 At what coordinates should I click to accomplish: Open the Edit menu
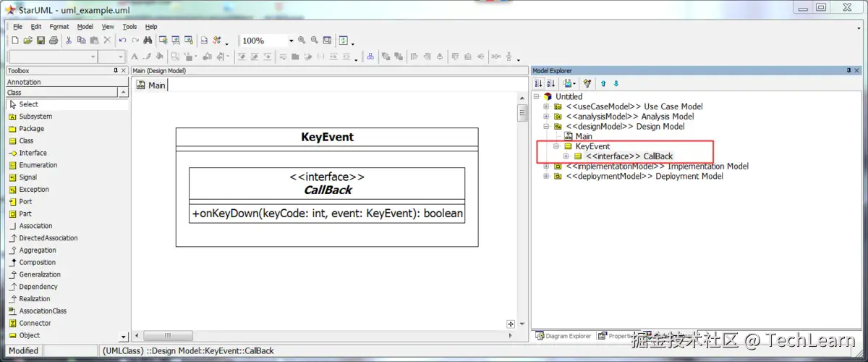[36, 27]
